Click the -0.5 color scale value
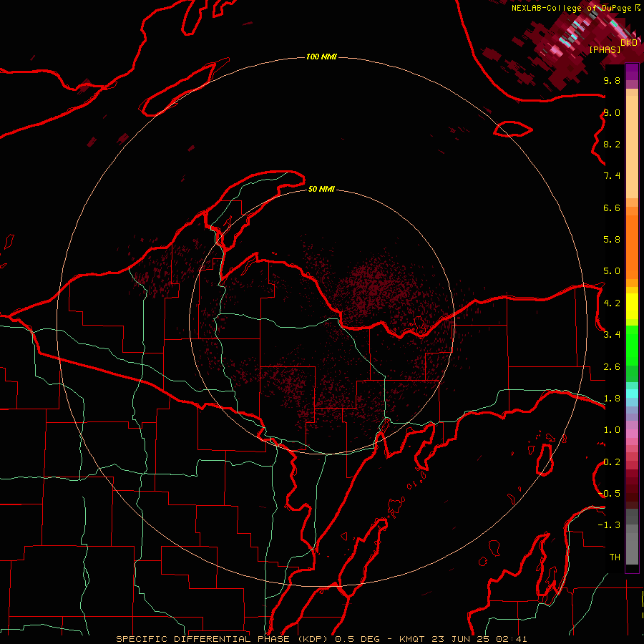 [x=609, y=494]
